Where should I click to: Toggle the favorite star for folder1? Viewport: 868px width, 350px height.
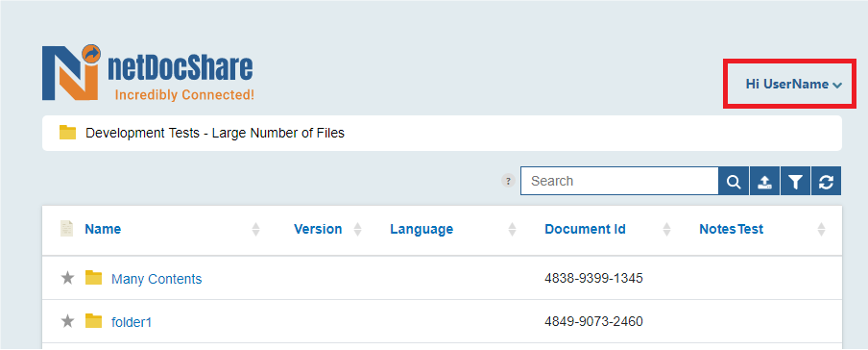point(67,320)
